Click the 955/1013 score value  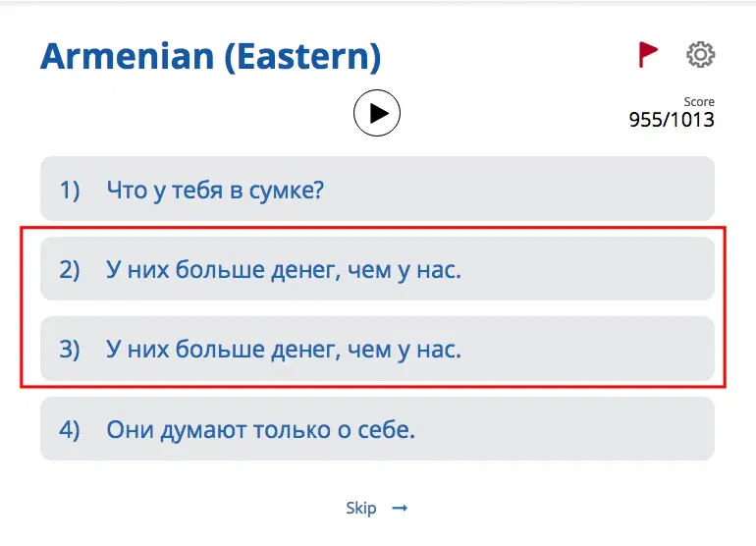pos(672,120)
